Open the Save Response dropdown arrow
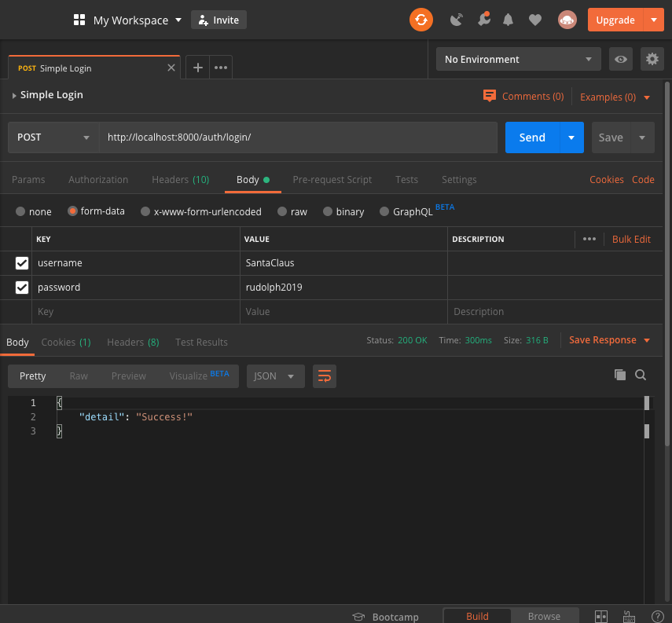The image size is (672, 623). 646,341
